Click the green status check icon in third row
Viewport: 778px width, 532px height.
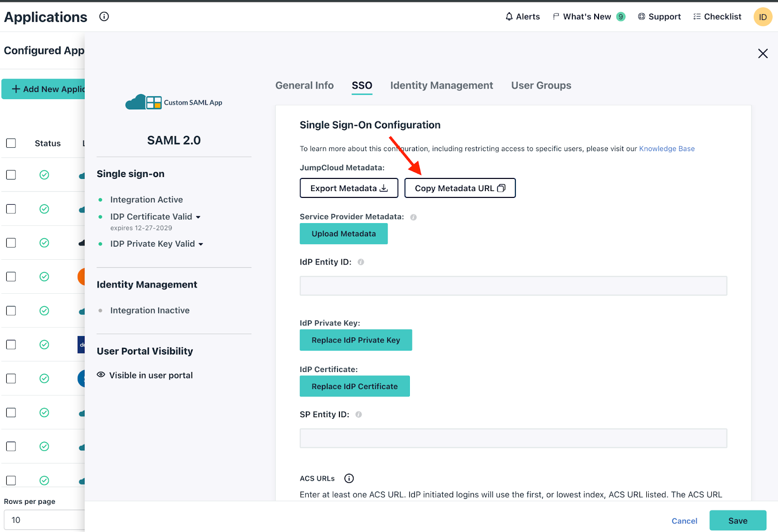(44, 243)
